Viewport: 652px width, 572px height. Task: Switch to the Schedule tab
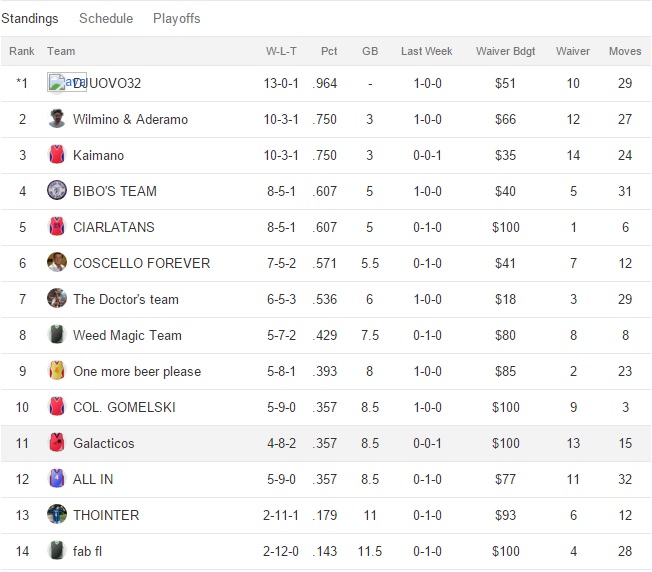coord(105,18)
